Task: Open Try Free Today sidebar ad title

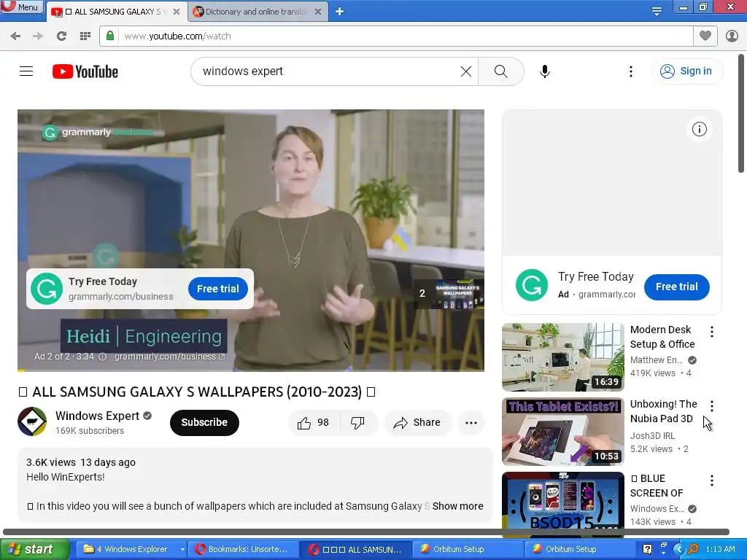Action: [595, 276]
